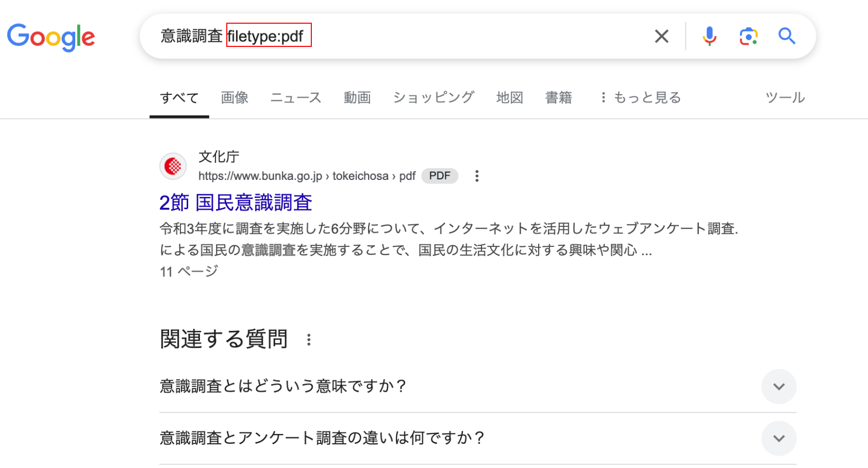
Task: Switch to the 画像 tab
Action: (235, 97)
